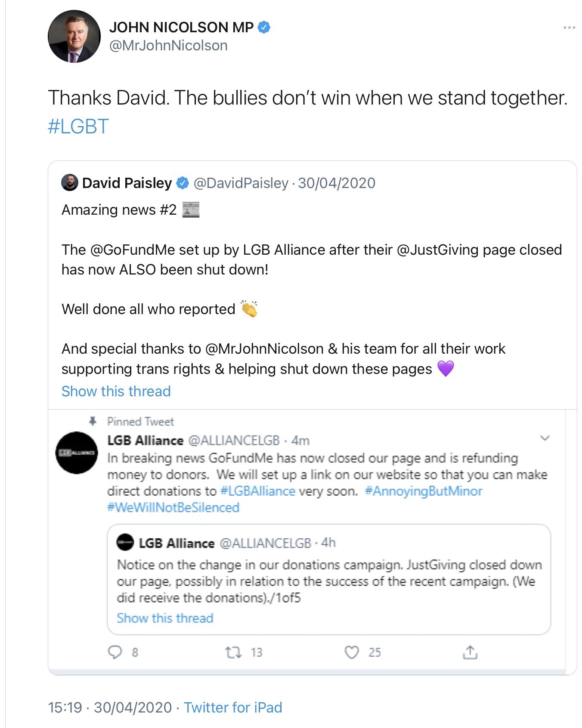Open 'Show this thread' in nested quote
Image resolution: width=582 pixels, height=728 pixels.
165,618
